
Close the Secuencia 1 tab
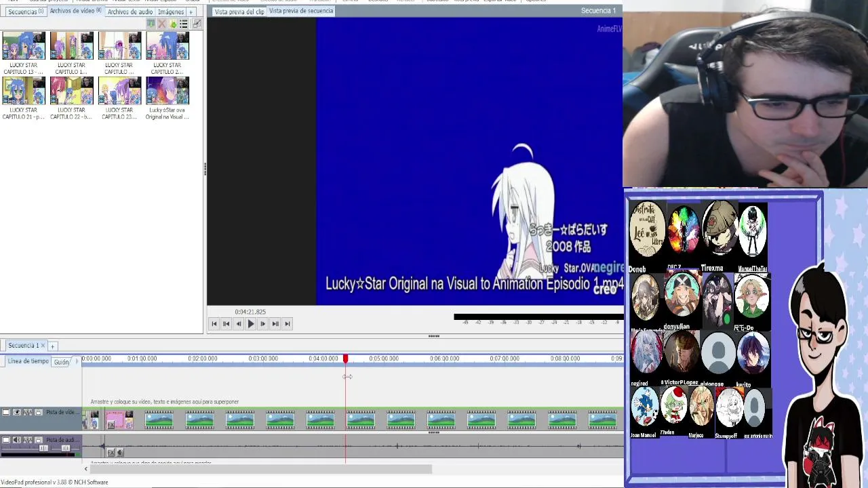43,346
